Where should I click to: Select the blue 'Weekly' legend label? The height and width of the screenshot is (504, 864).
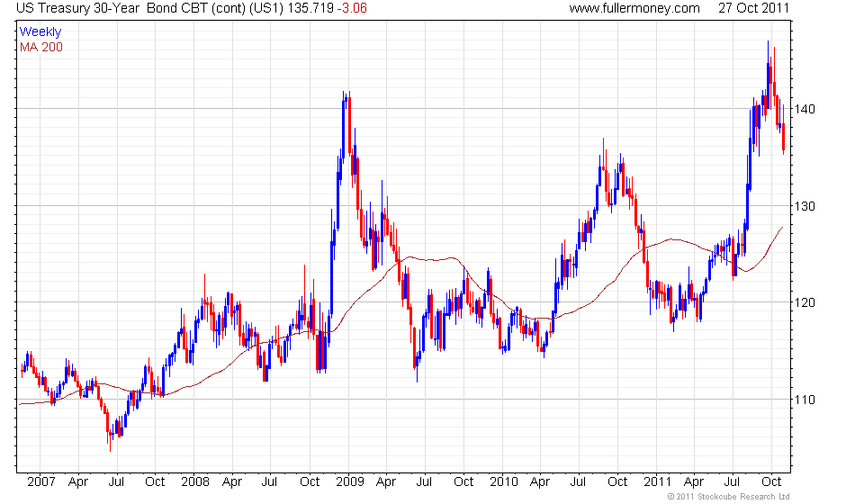40,31
